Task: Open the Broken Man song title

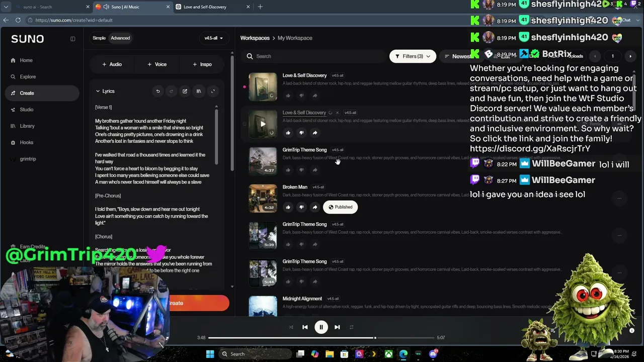Action: pyautogui.click(x=295, y=187)
